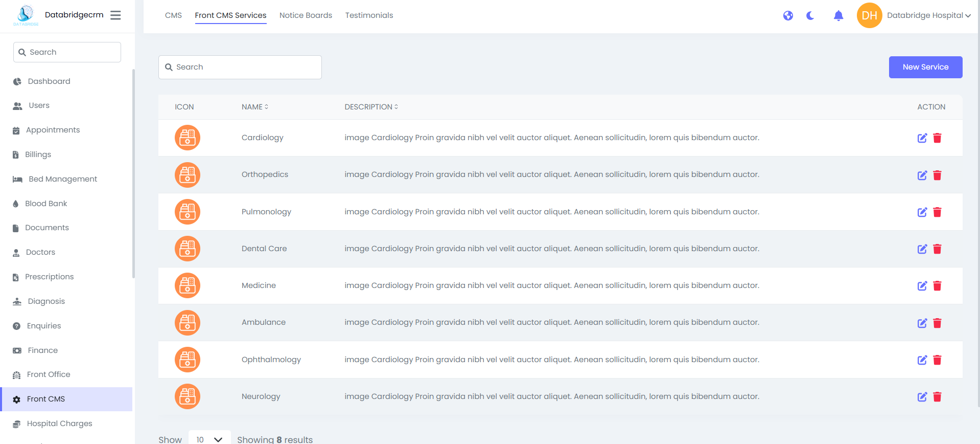
Task: Delete the Neurology service
Action: pyautogui.click(x=937, y=397)
